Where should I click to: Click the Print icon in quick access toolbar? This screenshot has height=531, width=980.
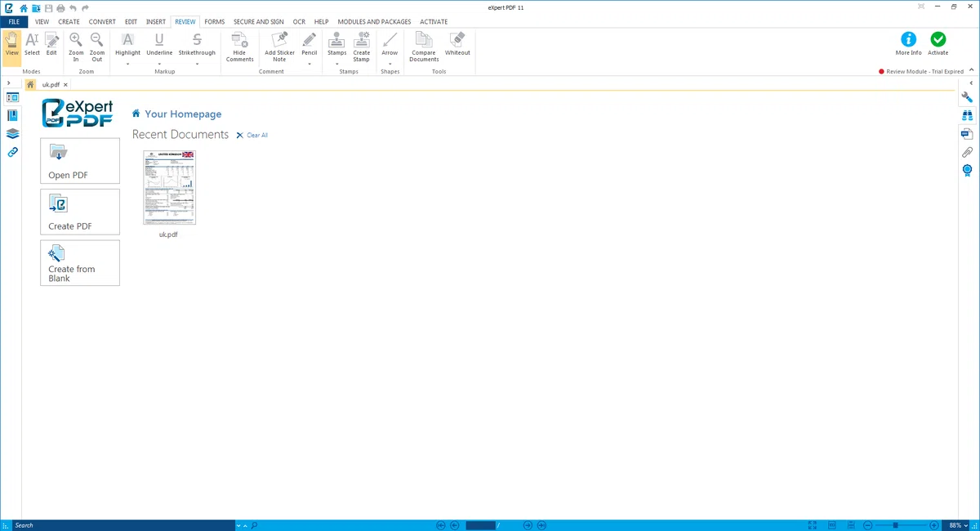click(x=60, y=7)
